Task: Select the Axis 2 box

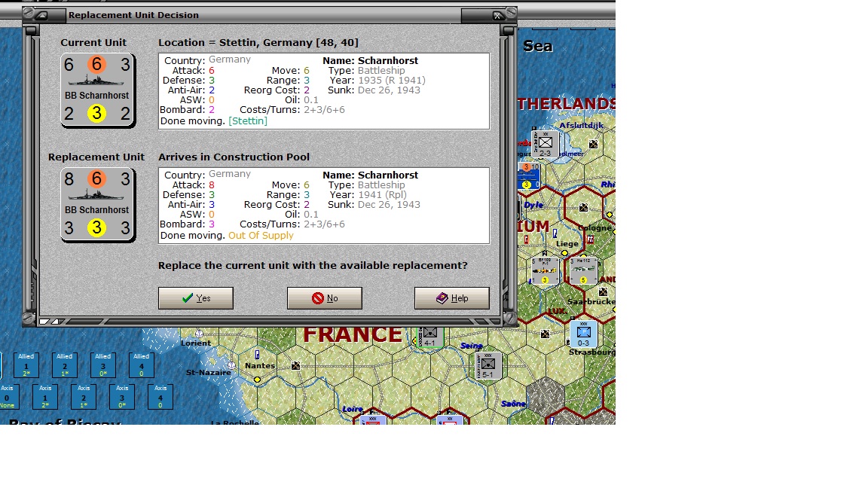Action: [84, 397]
